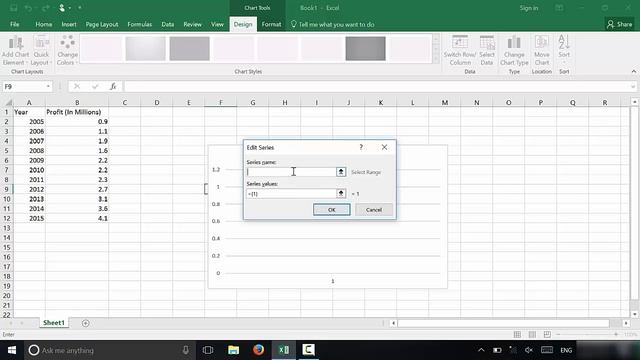Open the Review tab
The width and height of the screenshot is (640, 360).
(x=192, y=24)
